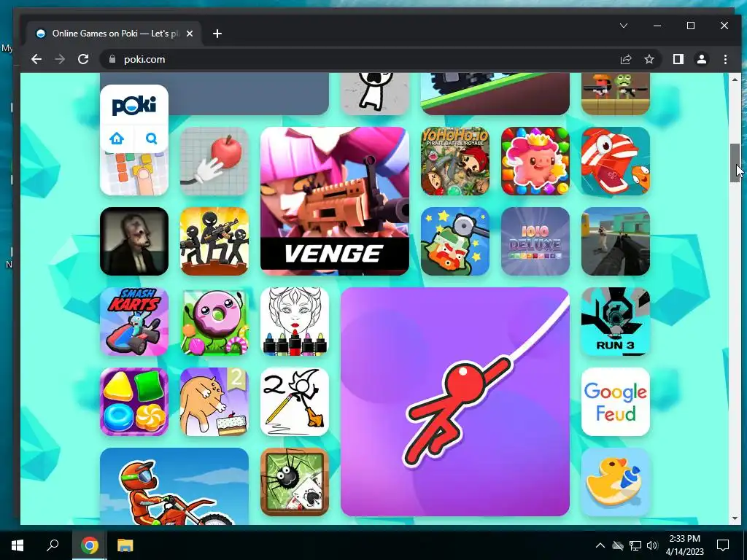Launch the 1010 Deluxe game
This screenshot has width=747, height=560.
[x=535, y=241]
